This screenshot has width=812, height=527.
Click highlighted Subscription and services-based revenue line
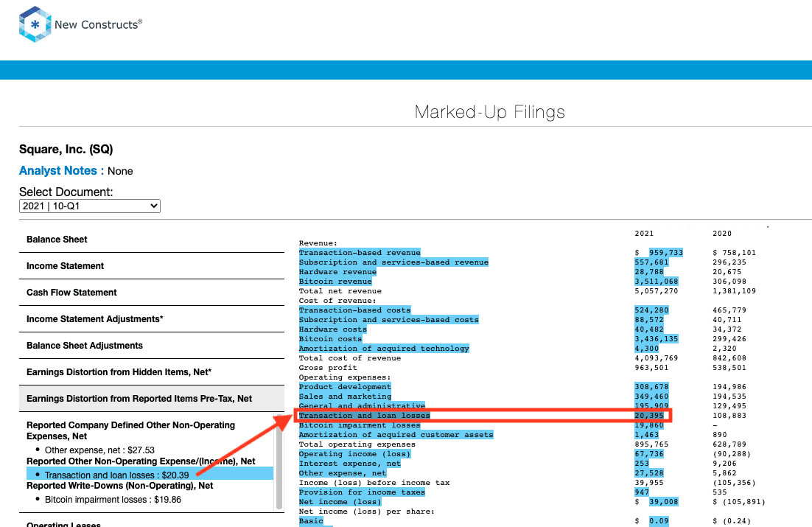[393, 262]
